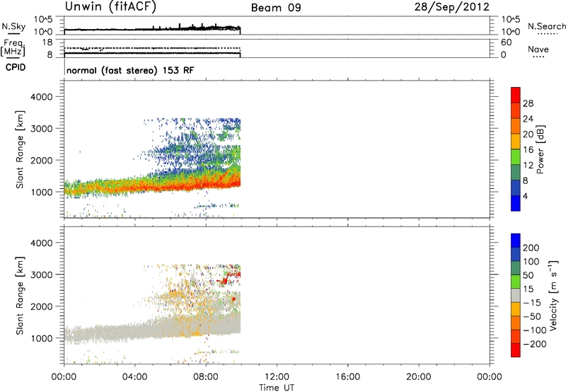Image resolution: width=566 pixels, height=392 pixels.
Task: Click the '1000' label on velocity panel axis
Action: (x=41, y=338)
